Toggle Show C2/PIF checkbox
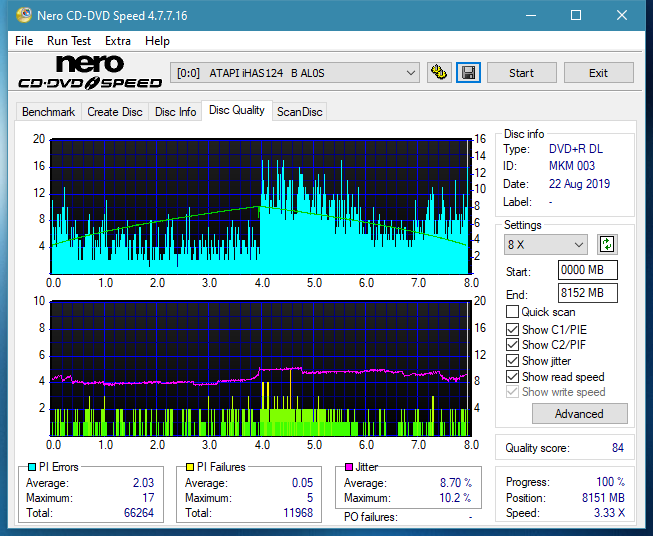The height and width of the screenshot is (536, 653). coord(512,345)
